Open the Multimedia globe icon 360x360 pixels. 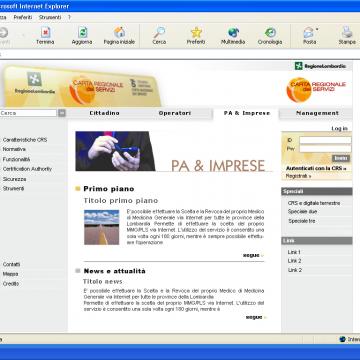tap(233, 33)
